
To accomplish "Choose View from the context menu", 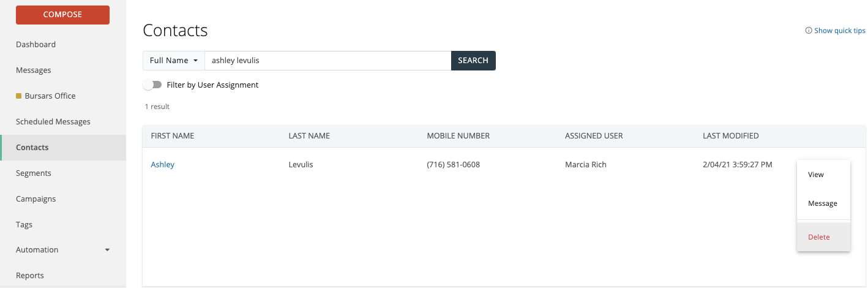I will click(x=816, y=175).
